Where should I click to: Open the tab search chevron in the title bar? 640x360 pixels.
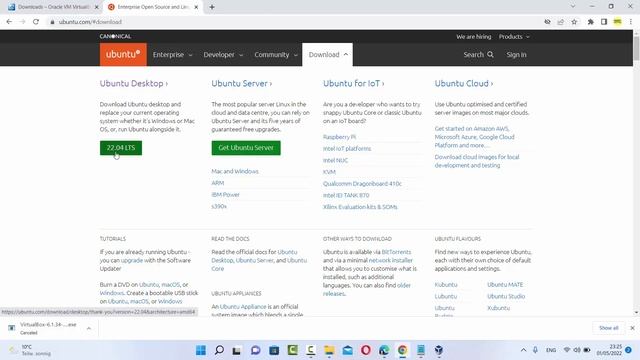coord(573,7)
